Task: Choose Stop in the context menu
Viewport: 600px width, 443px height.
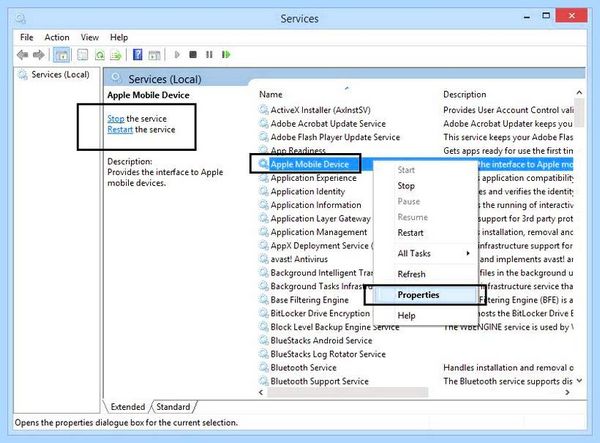Action: 406,186
